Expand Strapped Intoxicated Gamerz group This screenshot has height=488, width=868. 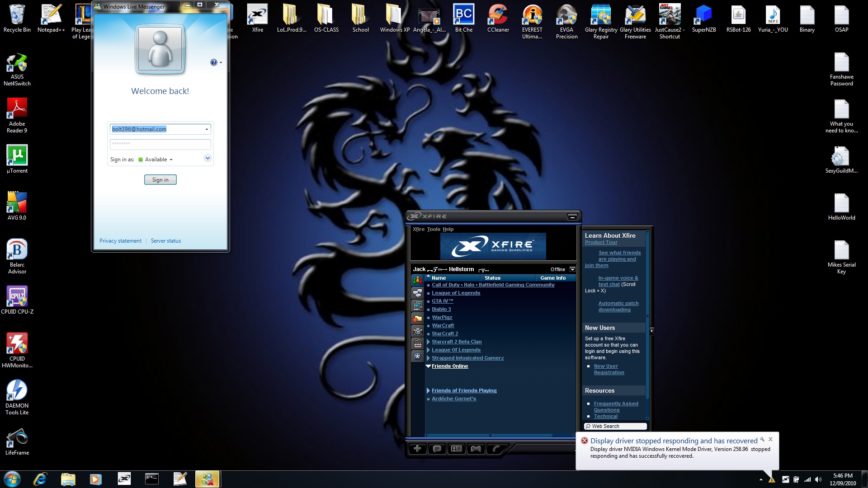click(428, 358)
